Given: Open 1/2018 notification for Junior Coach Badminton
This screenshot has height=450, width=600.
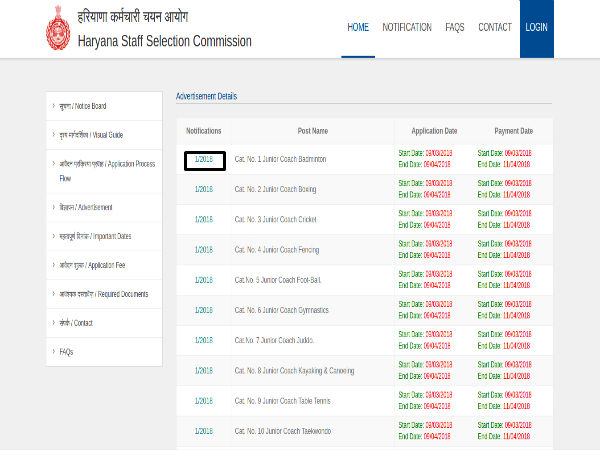Looking at the screenshot, I should click(204, 159).
